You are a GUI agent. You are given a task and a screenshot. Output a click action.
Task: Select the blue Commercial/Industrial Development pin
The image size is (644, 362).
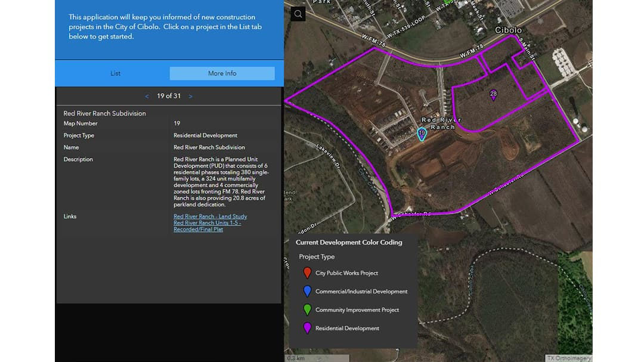click(x=306, y=290)
